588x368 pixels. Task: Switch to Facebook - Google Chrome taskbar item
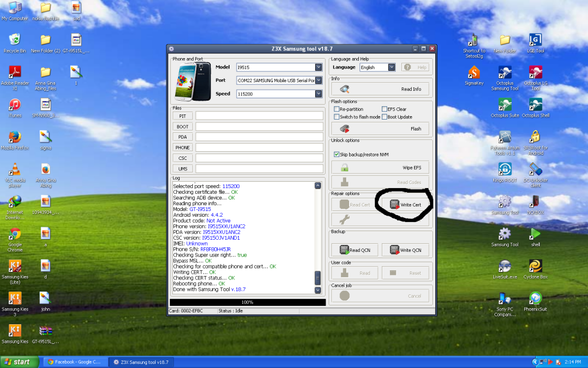pyautogui.click(x=75, y=362)
